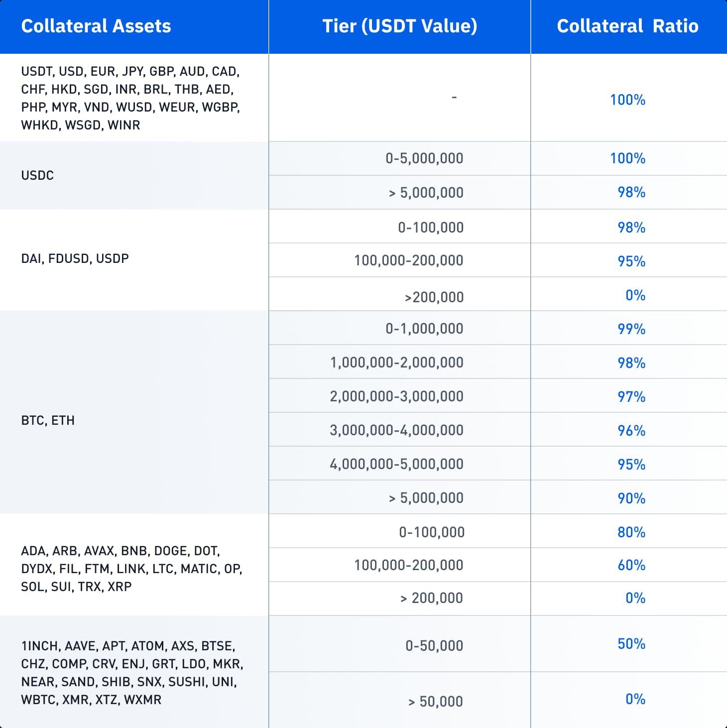Click the 0-50,000 tier cell
The height and width of the screenshot is (728, 727).
pyautogui.click(x=434, y=646)
